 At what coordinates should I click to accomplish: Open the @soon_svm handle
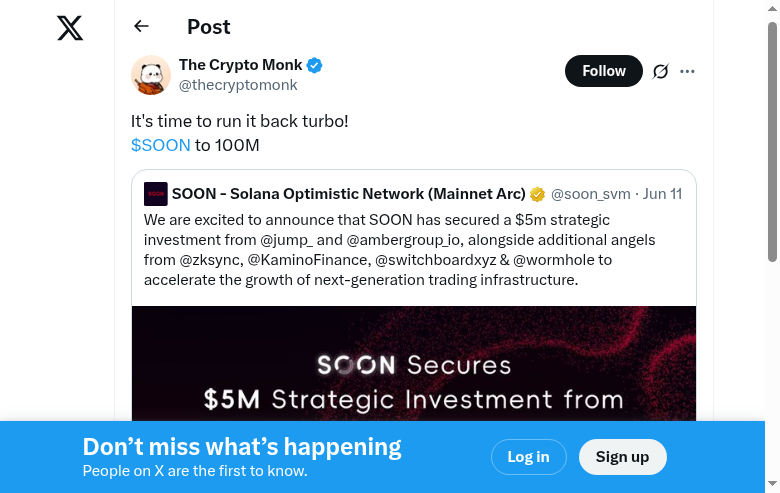click(x=590, y=194)
